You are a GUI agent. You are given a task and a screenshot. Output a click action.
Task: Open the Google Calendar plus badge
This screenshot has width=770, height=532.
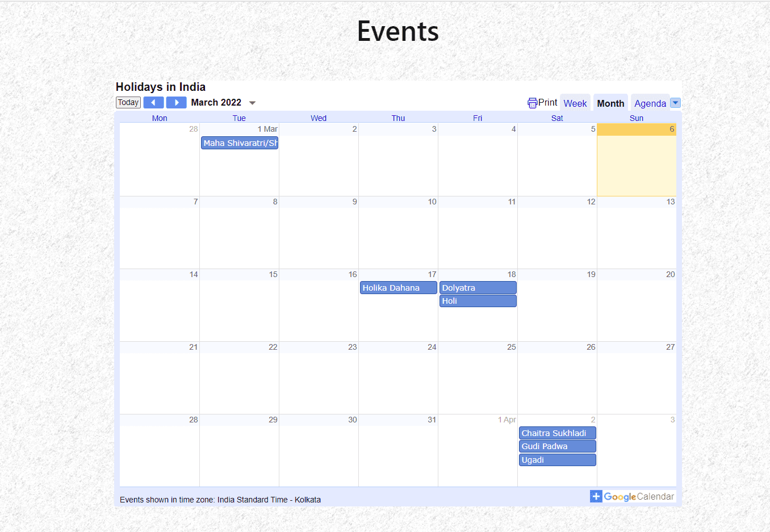tap(596, 496)
